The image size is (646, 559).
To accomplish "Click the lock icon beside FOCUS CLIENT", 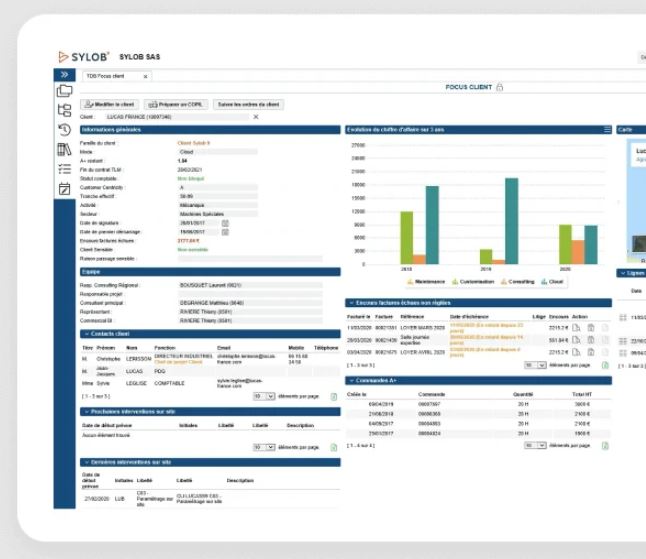I will [500, 87].
